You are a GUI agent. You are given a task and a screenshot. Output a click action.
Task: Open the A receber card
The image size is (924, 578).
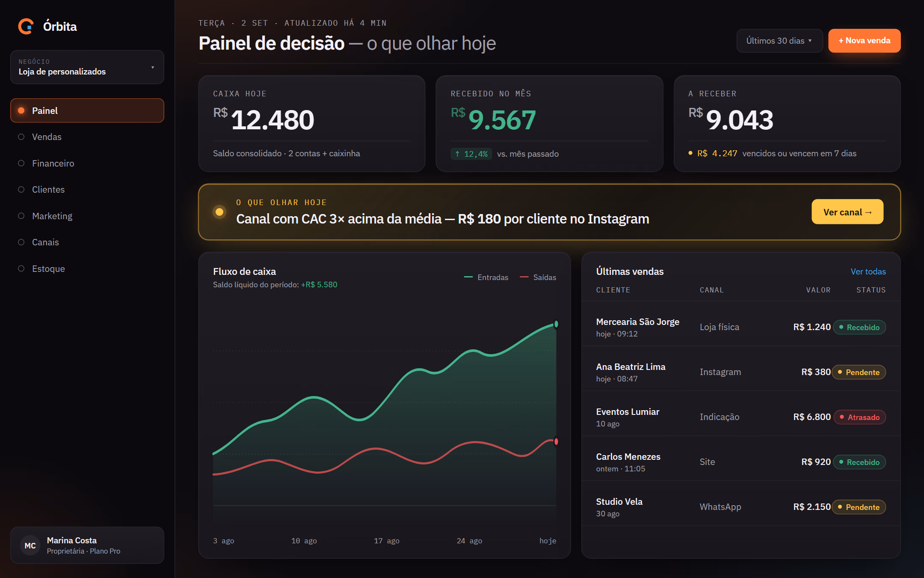(787, 124)
